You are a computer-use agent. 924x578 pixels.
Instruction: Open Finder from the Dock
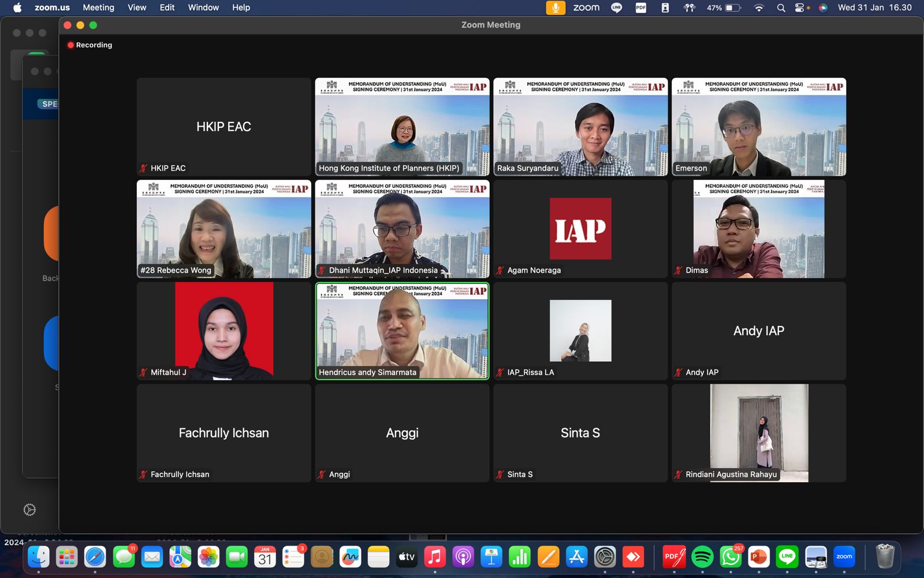point(39,557)
